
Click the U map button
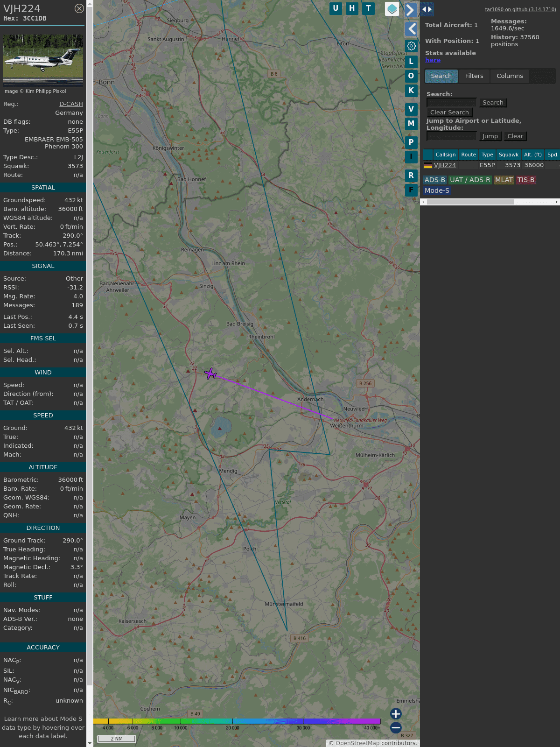[x=336, y=8]
